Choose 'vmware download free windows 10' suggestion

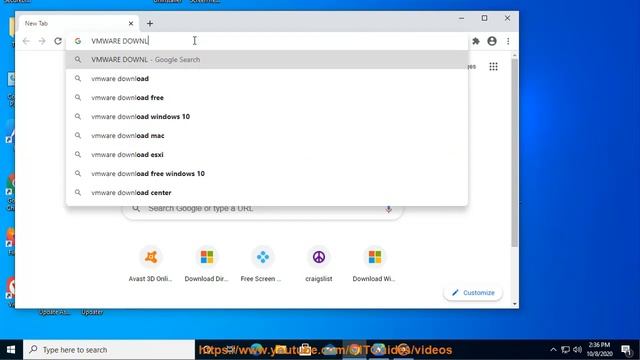pos(267,173)
